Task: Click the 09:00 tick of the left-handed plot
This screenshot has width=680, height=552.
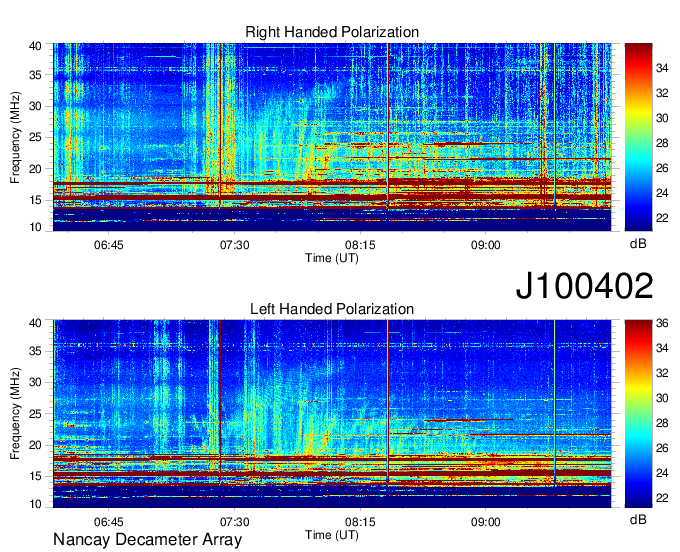Action: point(485,522)
